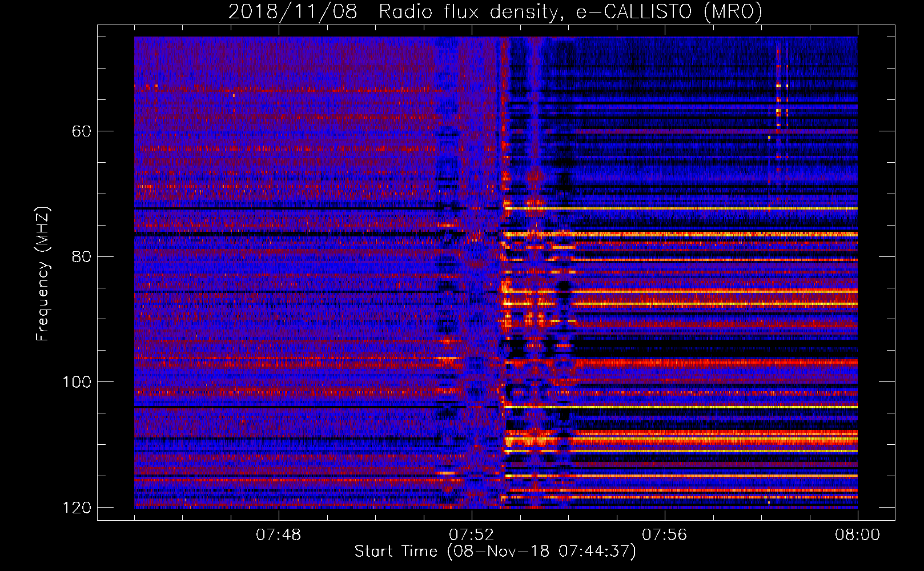Select the Frequency (MHZ) axis label
This screenshot has height=571, width=924.
43,274
